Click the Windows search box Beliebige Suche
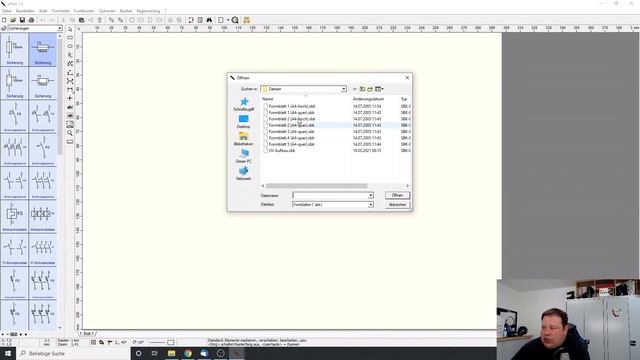The width and height of the screenshot is (640, 360). [x=73, y=353]
